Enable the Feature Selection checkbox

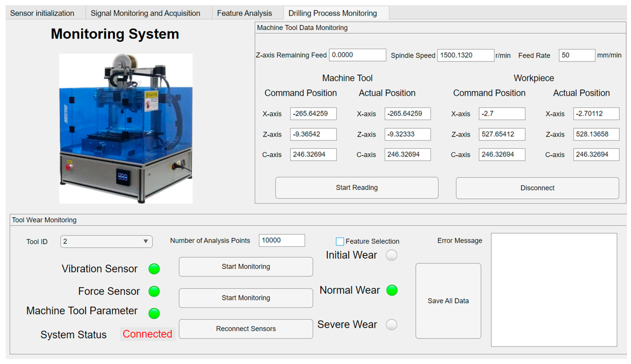click(339, 241)
